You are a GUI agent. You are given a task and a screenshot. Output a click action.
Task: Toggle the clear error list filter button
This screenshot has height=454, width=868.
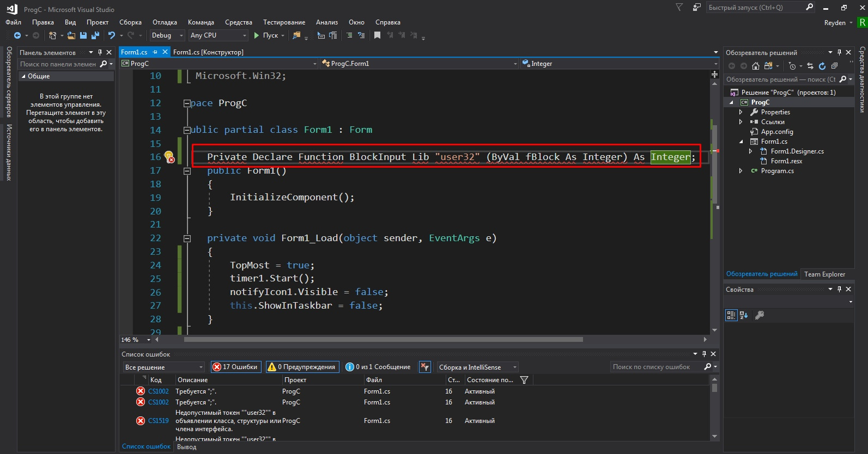[425, 367]
